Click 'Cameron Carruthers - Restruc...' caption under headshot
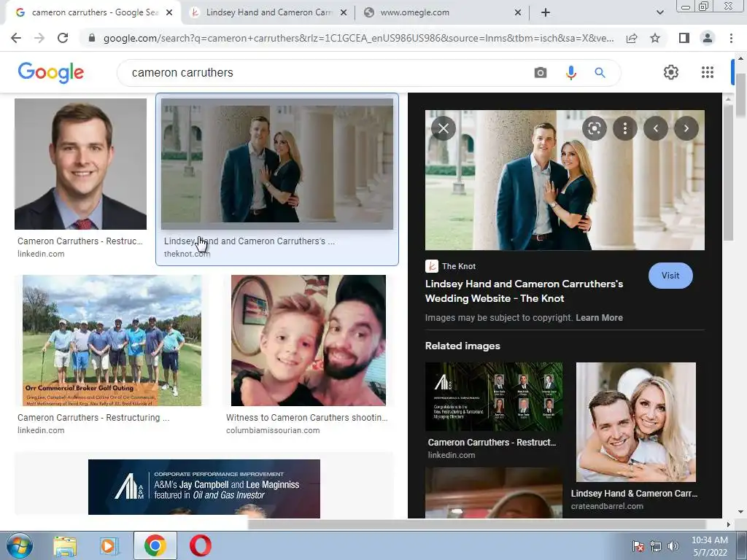Viewport: 747px width, 560px height. 80,241
